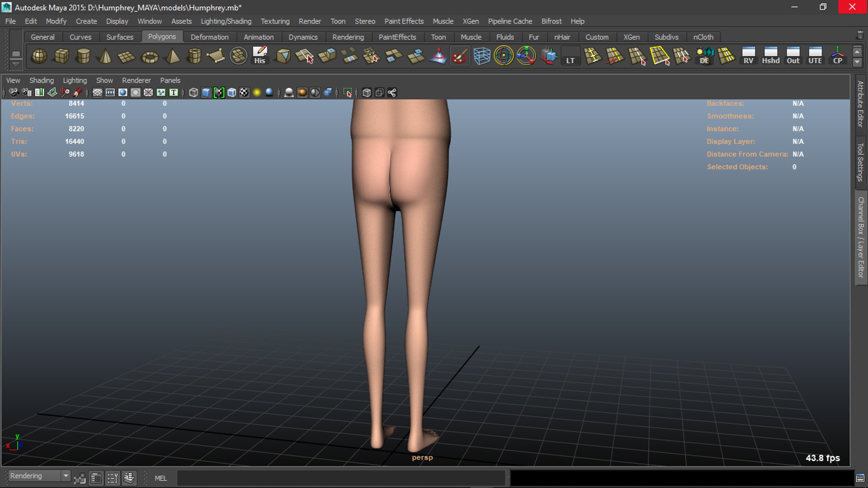Screen dimensions: 868x488
Task: Toggle textured display checker icon
Action: pos(244,93)
